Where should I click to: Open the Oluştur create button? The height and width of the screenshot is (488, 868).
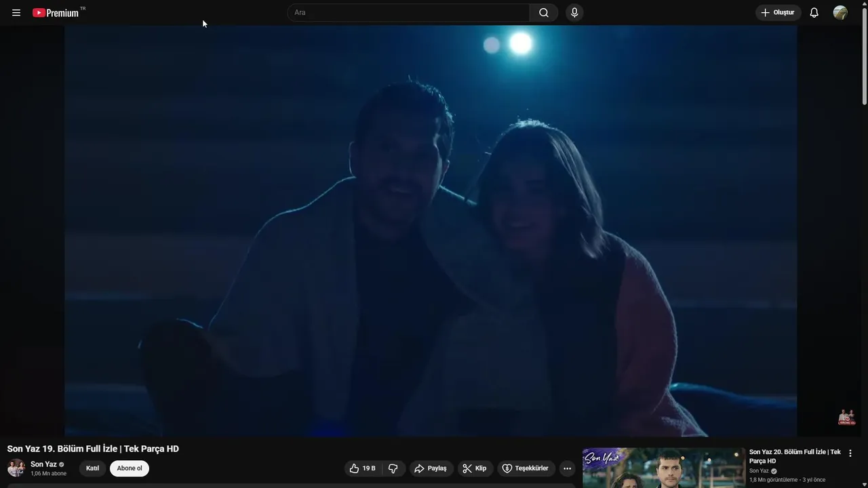778,12
